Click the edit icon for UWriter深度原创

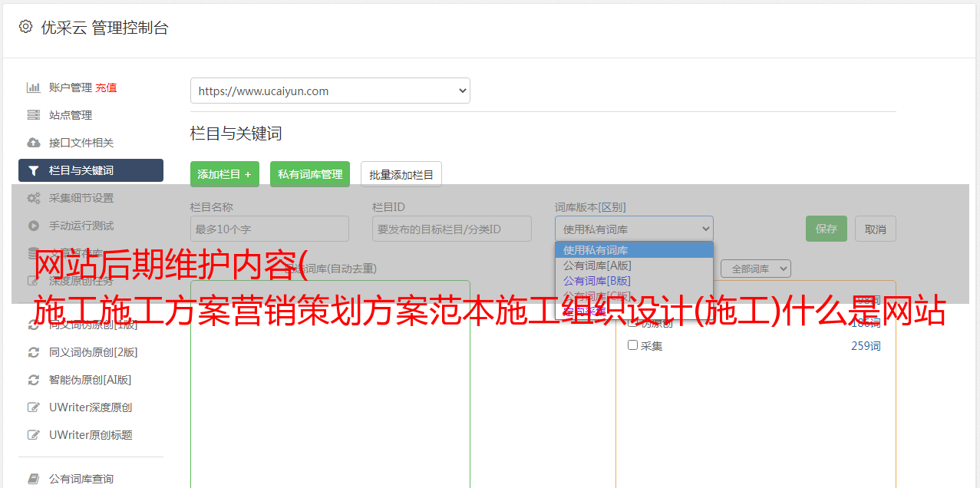tap(34, 407)
